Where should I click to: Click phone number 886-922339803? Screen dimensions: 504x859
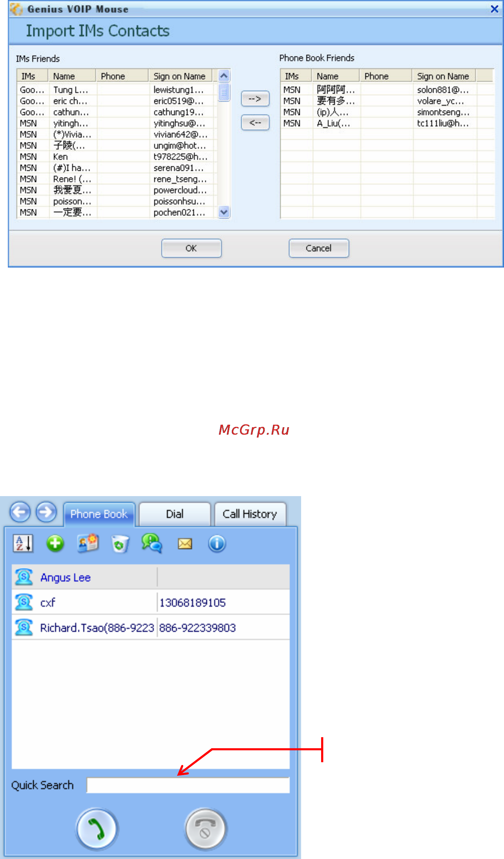tap(198, 628)
